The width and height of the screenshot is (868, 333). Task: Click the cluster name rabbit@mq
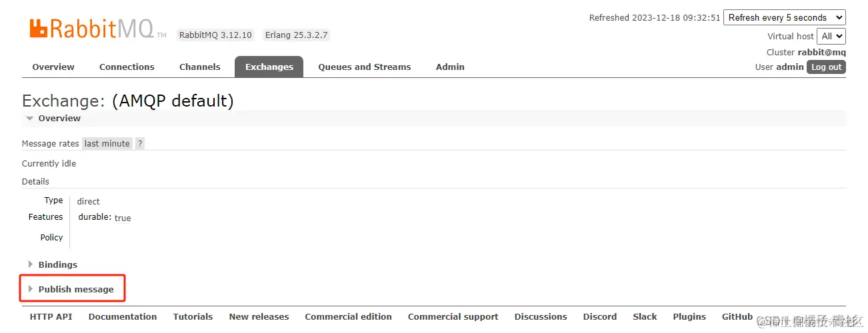821,52
